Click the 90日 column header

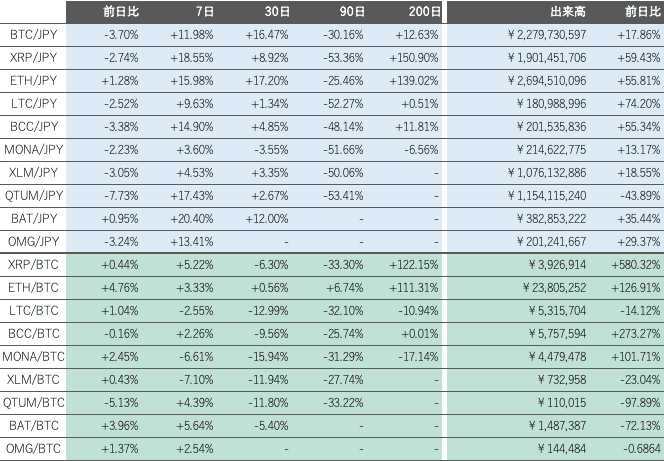point(352,12)
